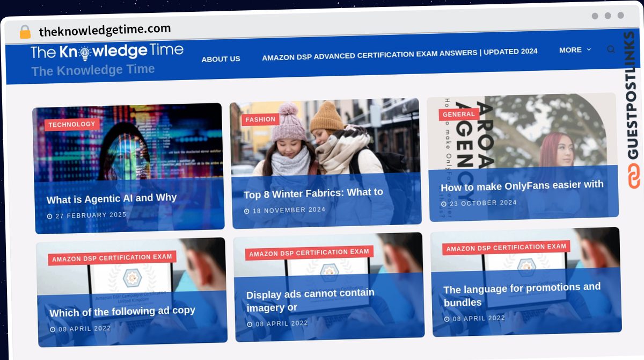Click clock icon beside 27 FEBRUARY 2025
The width and height of the screenshot is (644, 360).
pyautogui.click(x=49, y=217)
